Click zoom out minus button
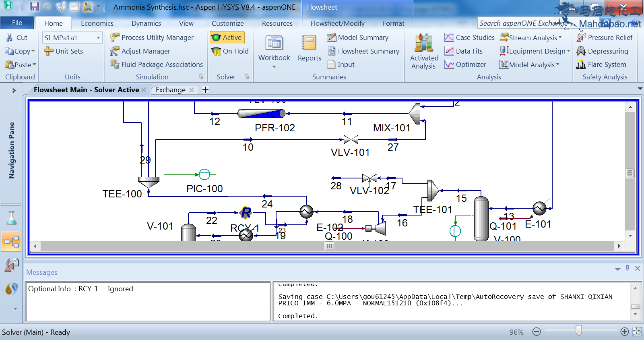This screenshot has height=340, width=644. [x=537, y=332]
